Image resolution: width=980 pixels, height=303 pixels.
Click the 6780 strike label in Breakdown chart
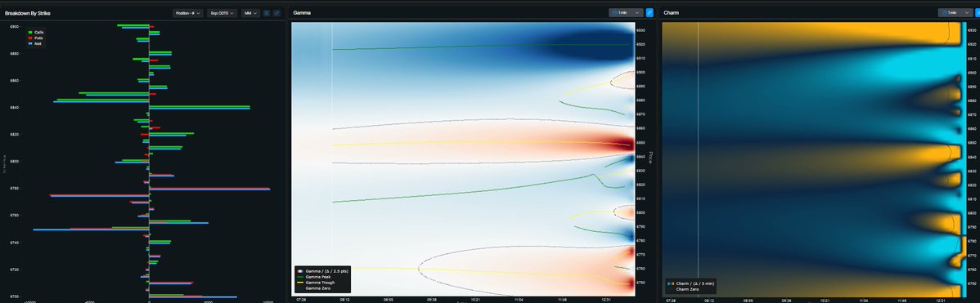(x=15, y=189)
